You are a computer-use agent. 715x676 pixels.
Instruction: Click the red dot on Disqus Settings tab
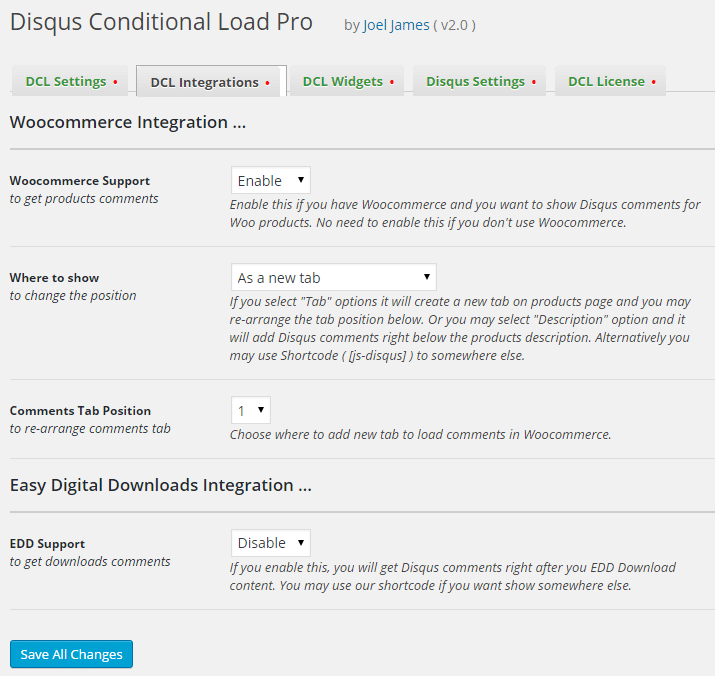tap(534, 82)
